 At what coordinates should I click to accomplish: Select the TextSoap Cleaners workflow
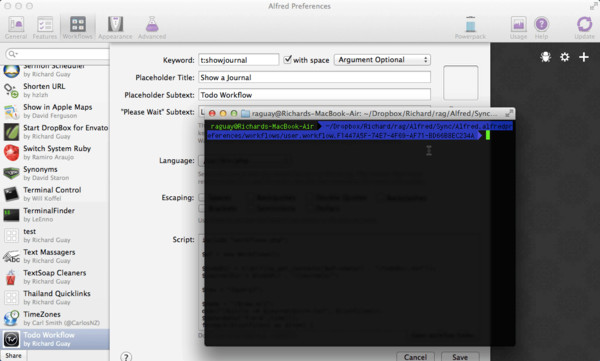55,276
